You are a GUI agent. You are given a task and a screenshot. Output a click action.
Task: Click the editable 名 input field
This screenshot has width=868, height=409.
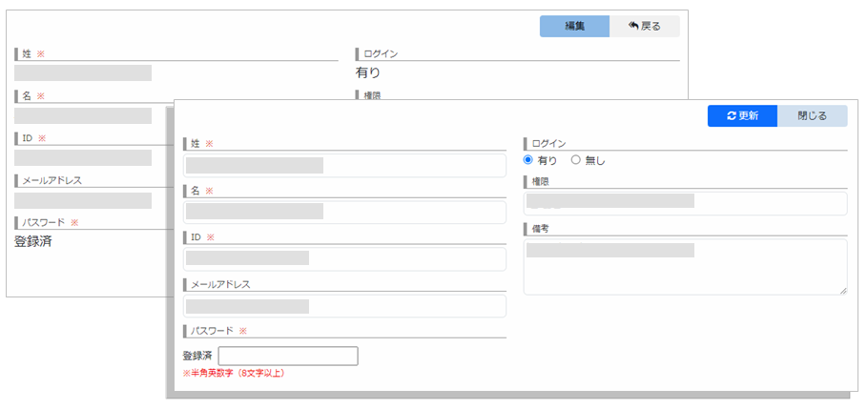(x=344, y=212)
